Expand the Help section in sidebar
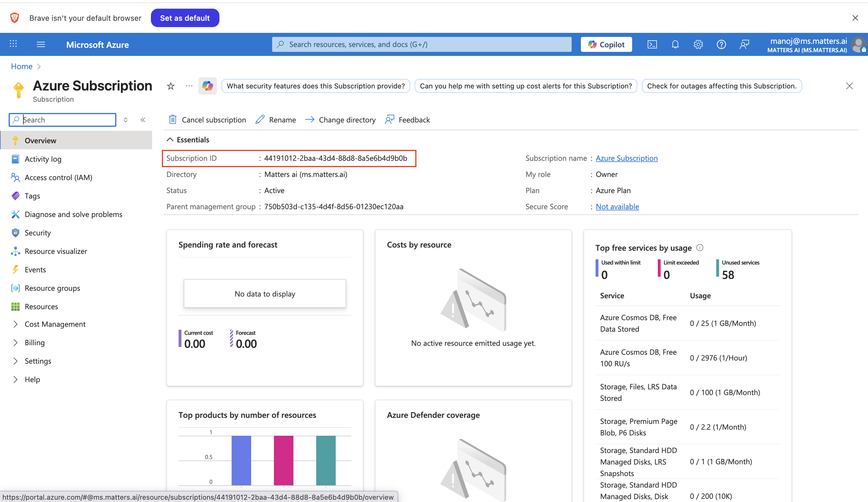868x502 pixels. [x=16, y=379]
